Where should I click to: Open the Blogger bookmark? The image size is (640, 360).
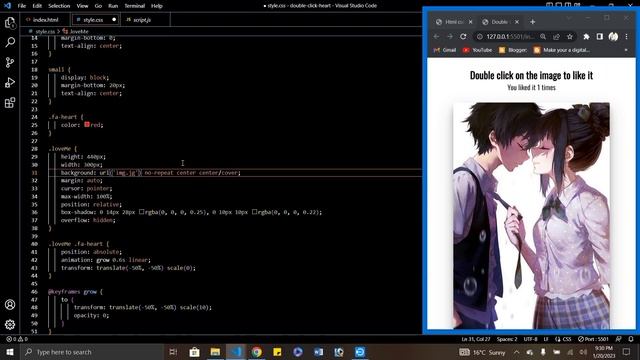[x=513, y=50]
